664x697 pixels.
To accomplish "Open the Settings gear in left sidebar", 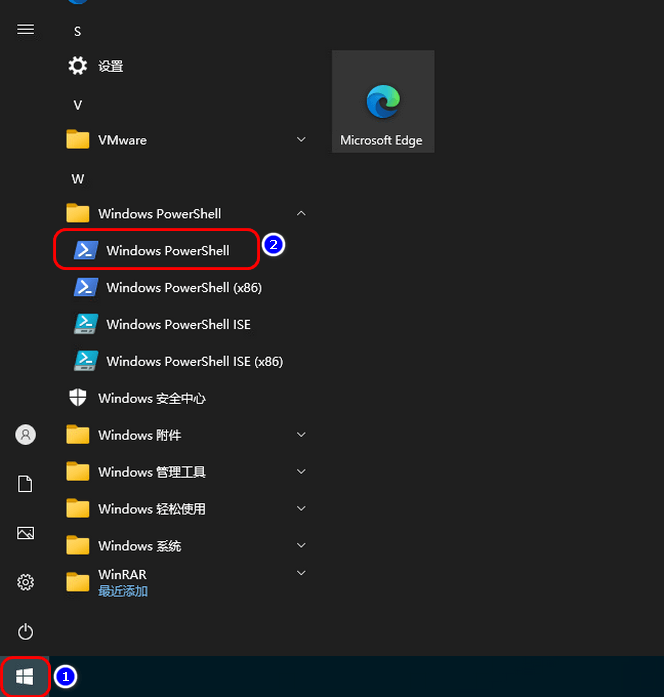I will click(x=26, y=582).
